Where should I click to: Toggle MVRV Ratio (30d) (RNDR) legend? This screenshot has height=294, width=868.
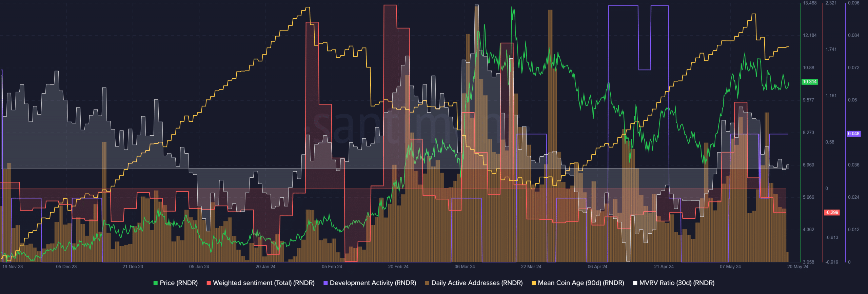674,283
